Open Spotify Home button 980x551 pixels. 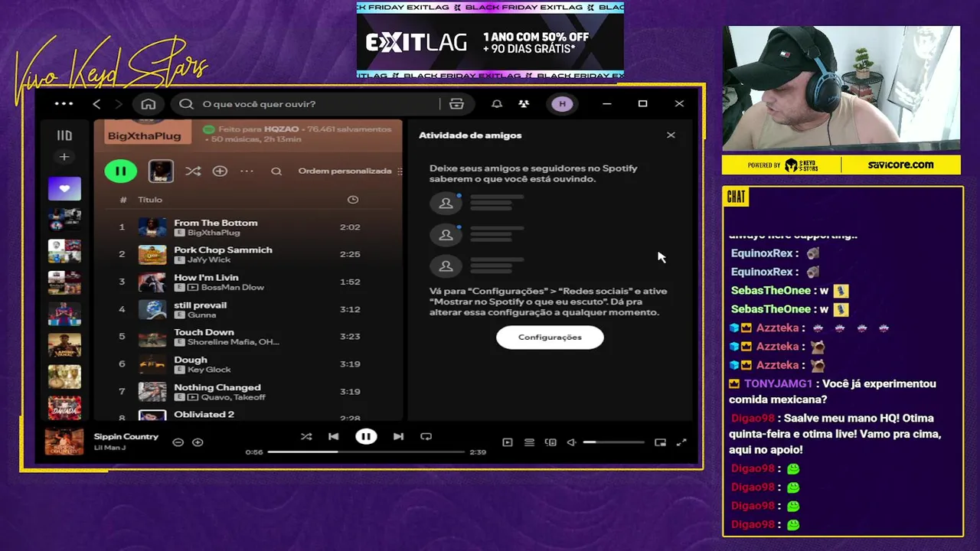149,104
